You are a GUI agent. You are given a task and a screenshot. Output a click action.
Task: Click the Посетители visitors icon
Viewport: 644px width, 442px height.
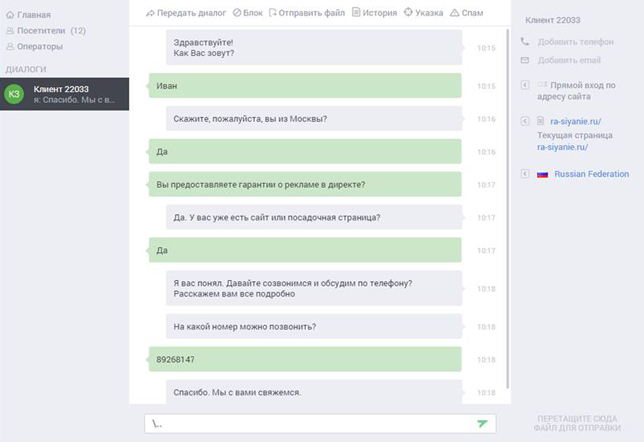[x=10, y=31]
